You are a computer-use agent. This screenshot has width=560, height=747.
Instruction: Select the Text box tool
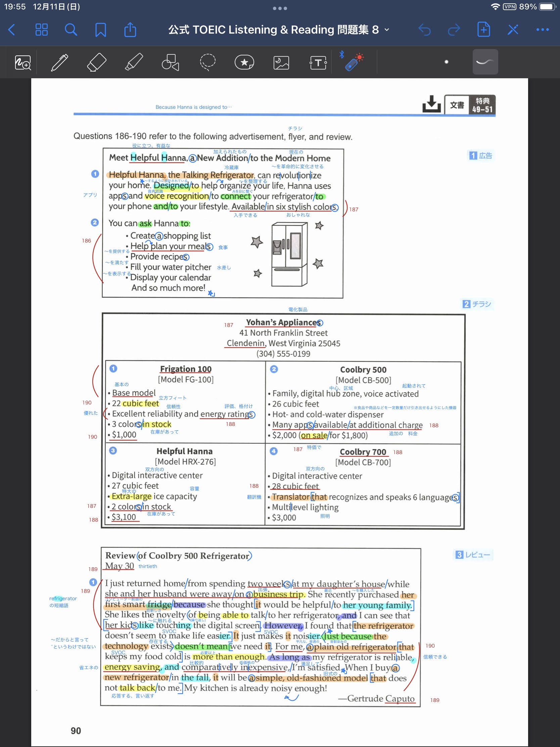[x=318, y=62]
